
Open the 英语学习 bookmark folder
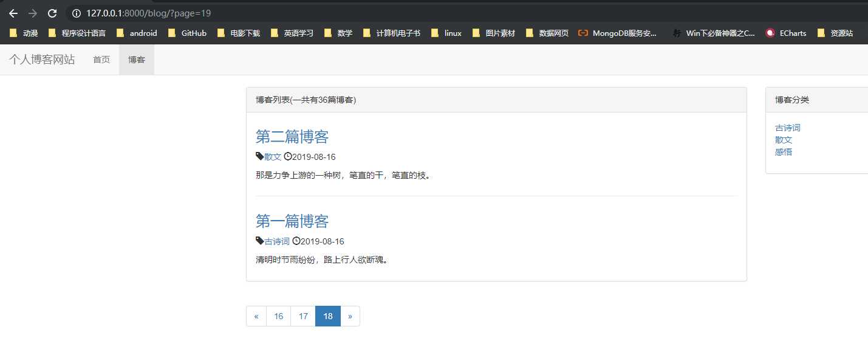click(x=292, y=33)
